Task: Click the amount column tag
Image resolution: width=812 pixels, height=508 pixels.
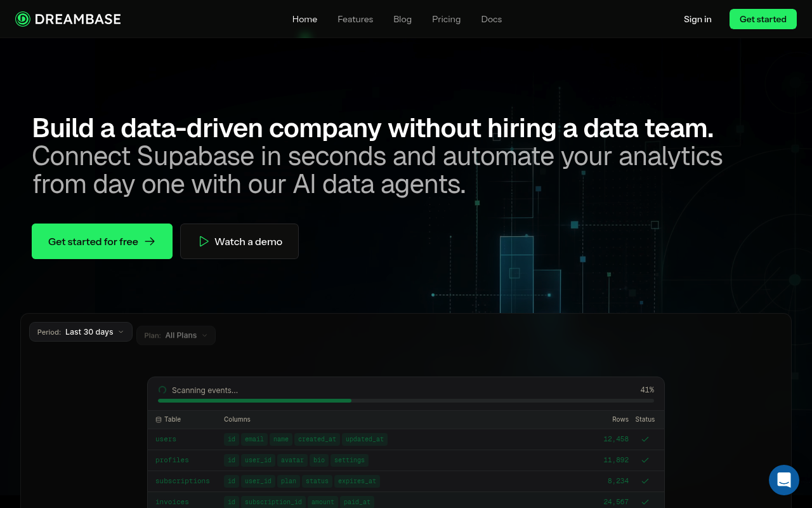Action: coord(323,502)
